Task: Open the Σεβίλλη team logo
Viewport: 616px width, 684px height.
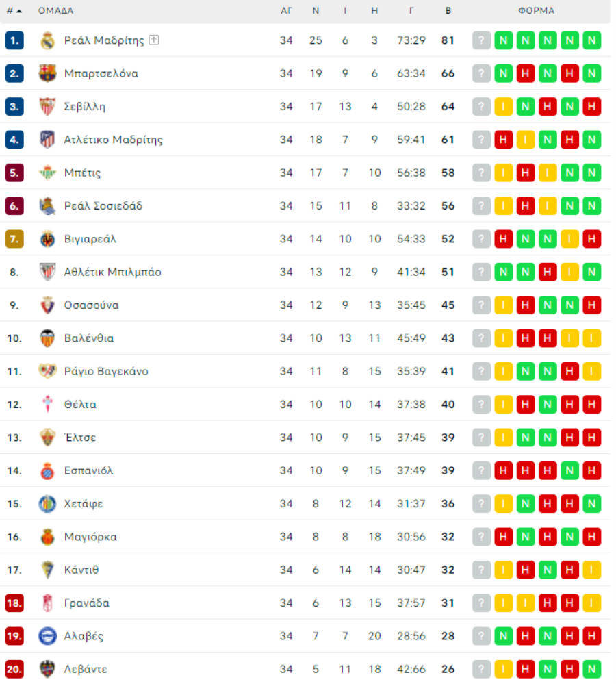Action: click(x=47, y=106)
